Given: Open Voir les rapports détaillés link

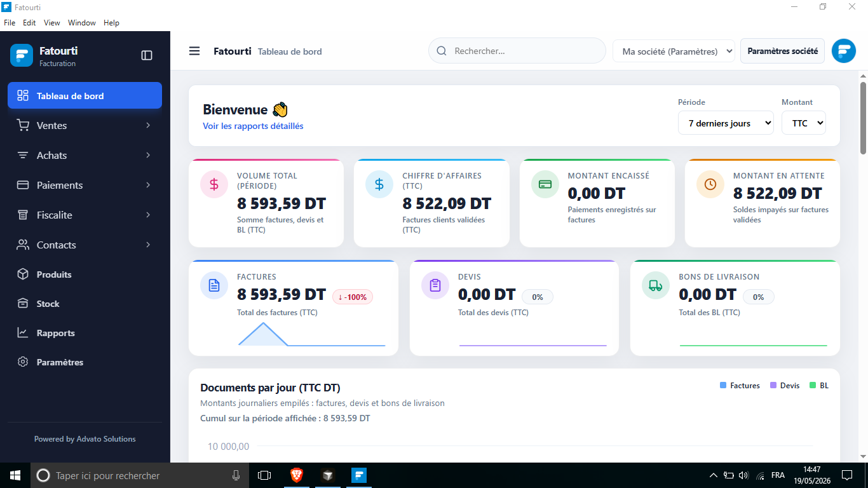Looking at the screenshot, I should (253, 126).
